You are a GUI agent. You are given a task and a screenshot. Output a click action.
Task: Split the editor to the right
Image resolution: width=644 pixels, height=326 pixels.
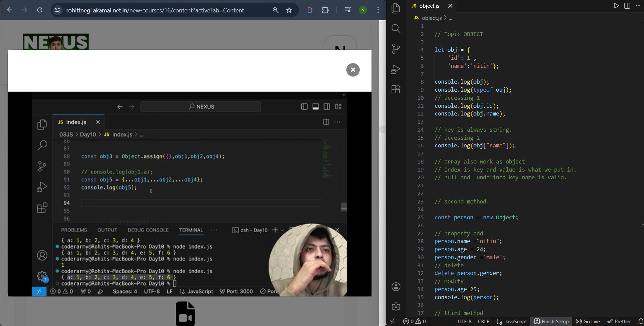click(627, 6)
